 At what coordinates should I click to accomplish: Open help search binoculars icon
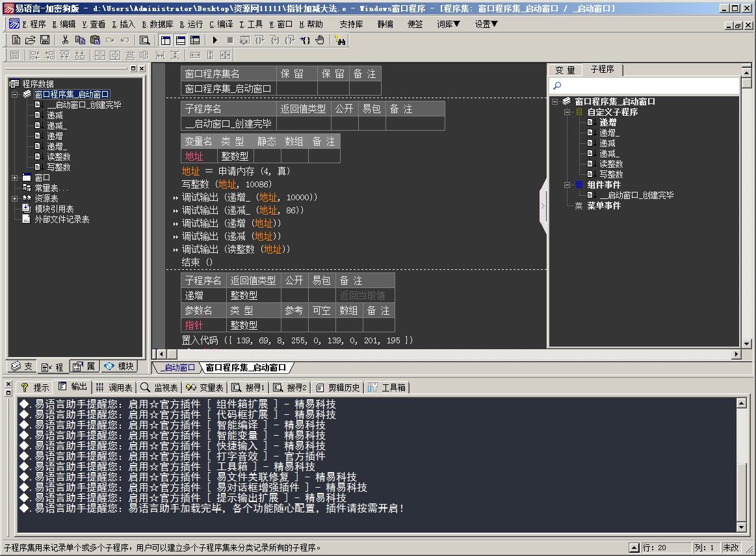[340, 40]
